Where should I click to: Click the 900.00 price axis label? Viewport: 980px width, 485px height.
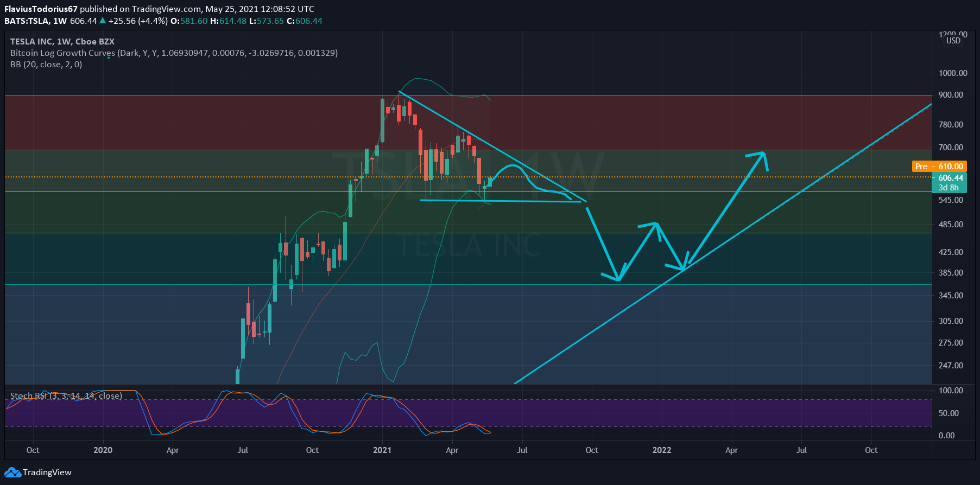[951, 95]
